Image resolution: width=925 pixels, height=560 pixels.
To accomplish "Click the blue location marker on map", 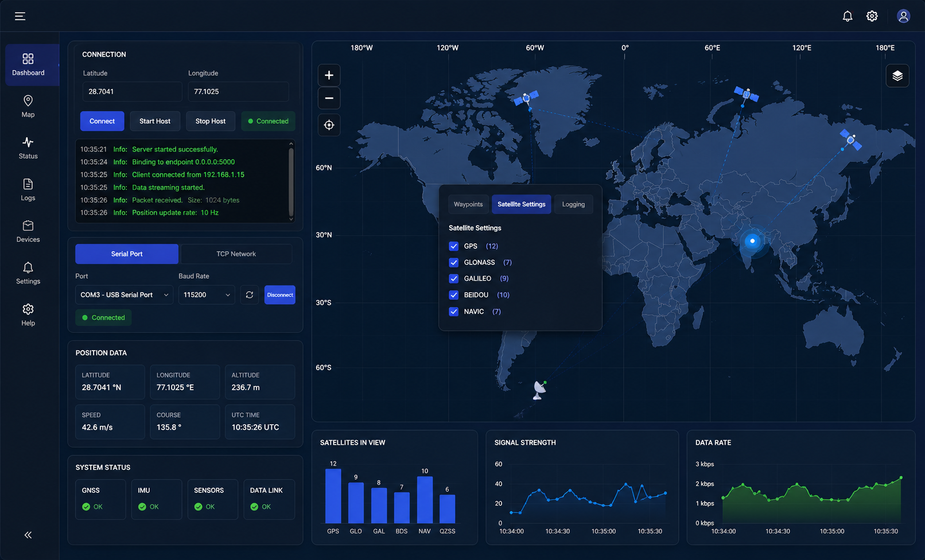I will click(752, 241).
